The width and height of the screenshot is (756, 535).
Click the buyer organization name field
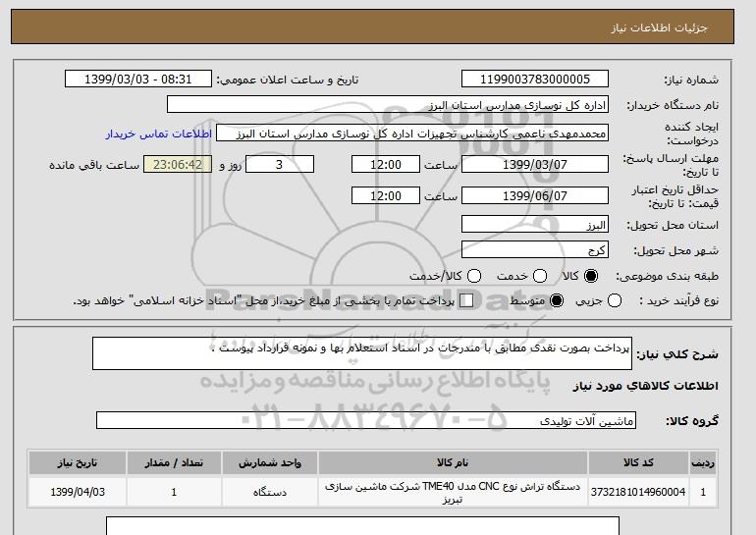388,105
